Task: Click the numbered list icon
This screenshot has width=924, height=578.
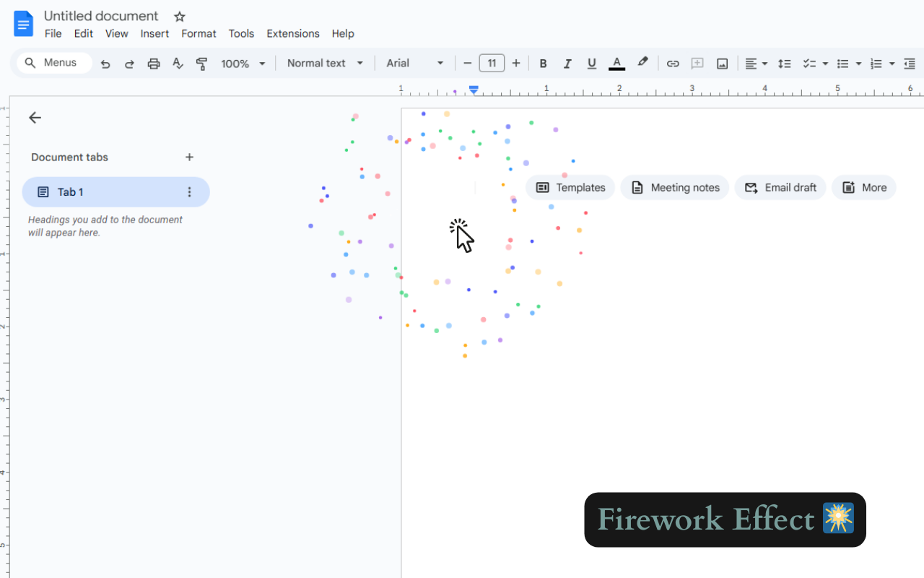Action: tap(876, 64)
